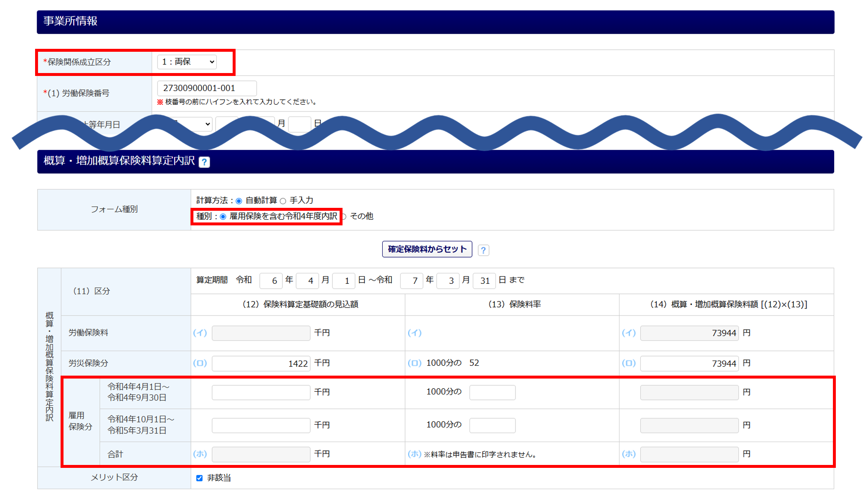Click 令和4年10月1日〜 insurance rate field

click(492, 426)
